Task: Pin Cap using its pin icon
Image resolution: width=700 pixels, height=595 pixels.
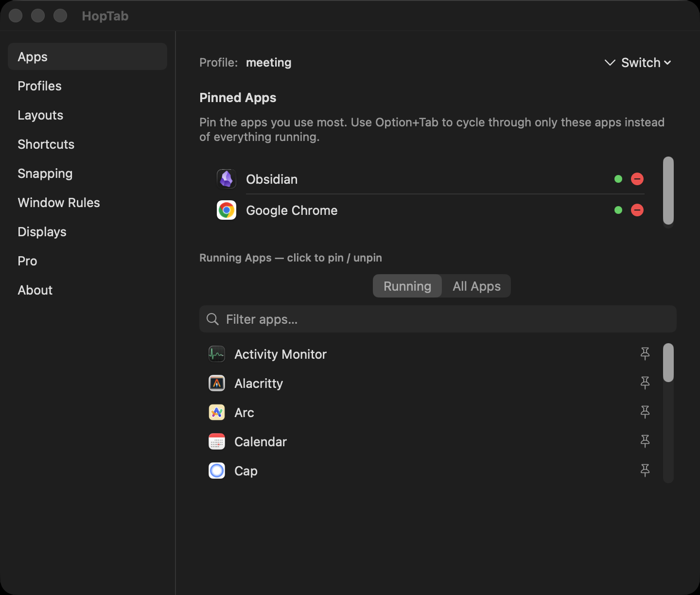Action: click(x=645, y=471)
